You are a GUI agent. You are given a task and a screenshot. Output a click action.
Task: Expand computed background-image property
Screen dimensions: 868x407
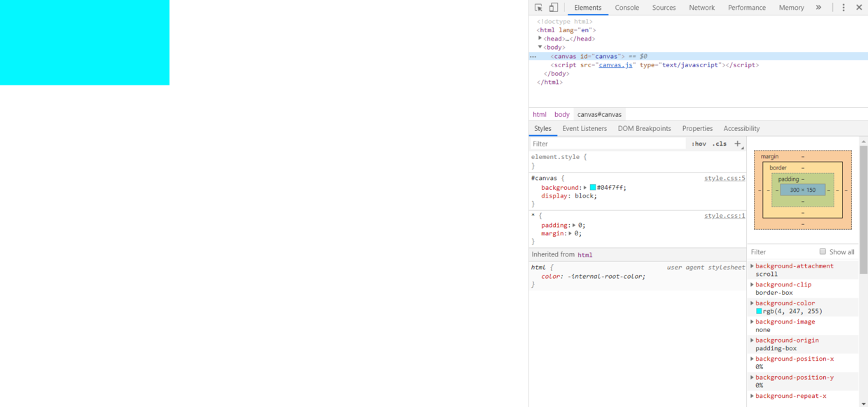[x=752, y=322]
